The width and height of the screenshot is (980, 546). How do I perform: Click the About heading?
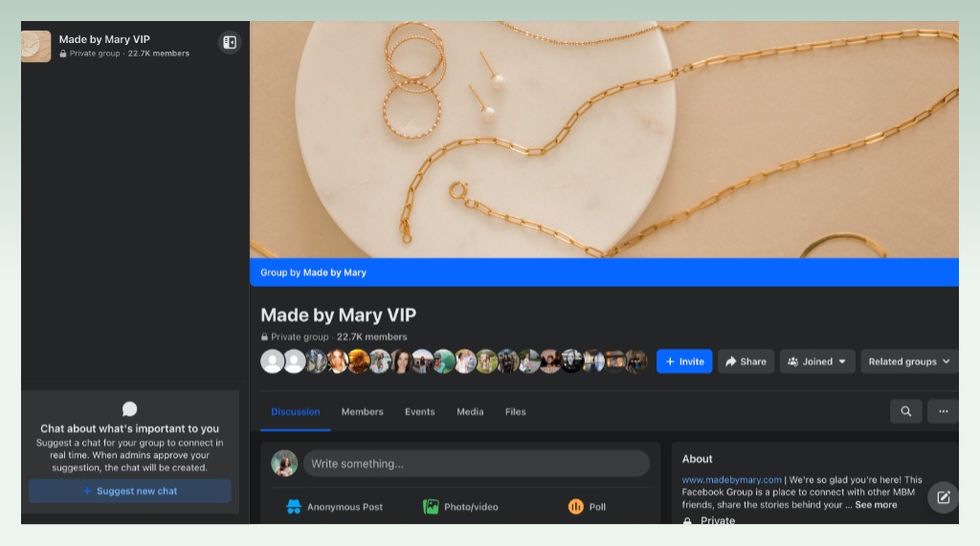pos(697,459)
